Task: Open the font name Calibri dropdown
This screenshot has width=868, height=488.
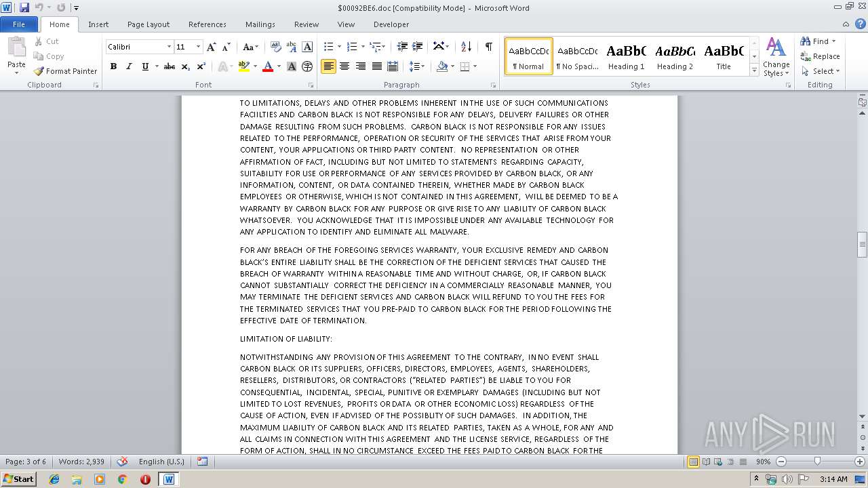Action: (x=169, y=47)
